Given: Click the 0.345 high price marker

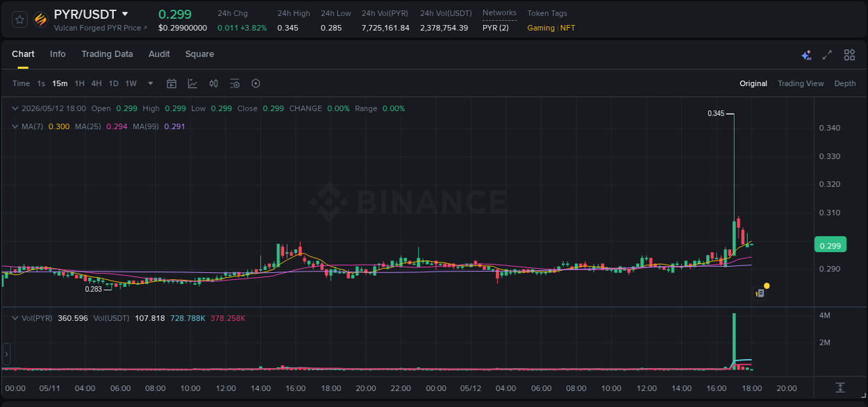Looking at the screenshot, I should click(716, 113).
